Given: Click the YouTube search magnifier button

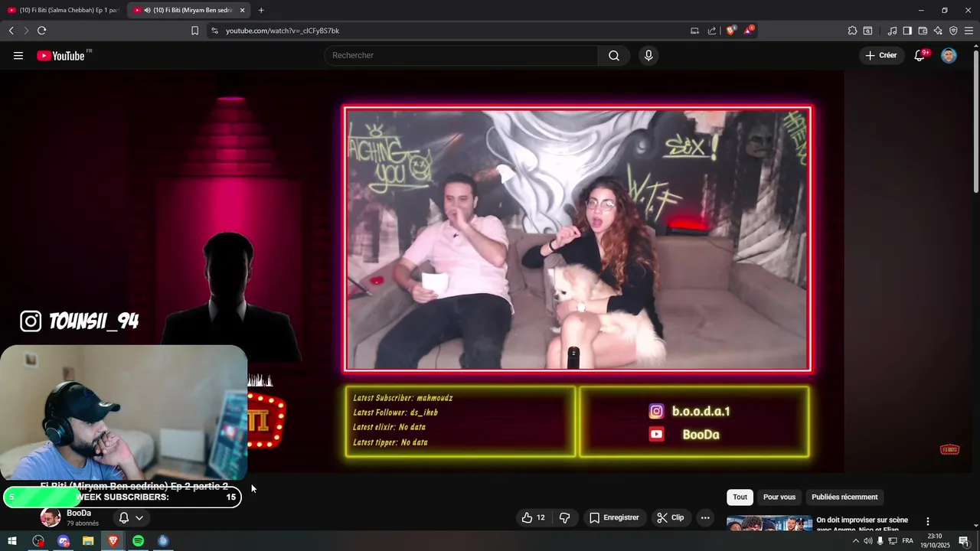Looking at the screenshot, I should [614, 56].
